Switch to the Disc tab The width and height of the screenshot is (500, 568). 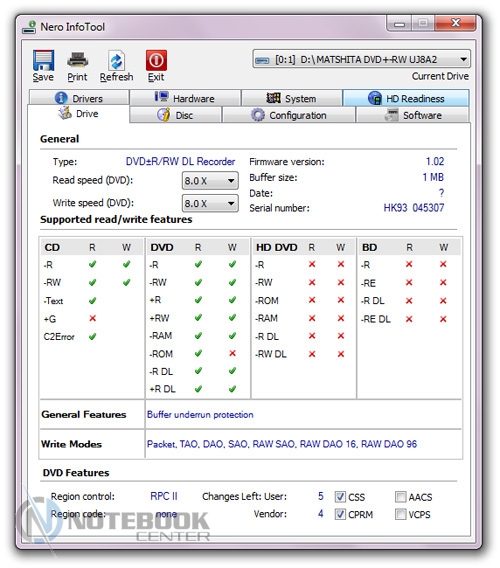pos(175,115)
